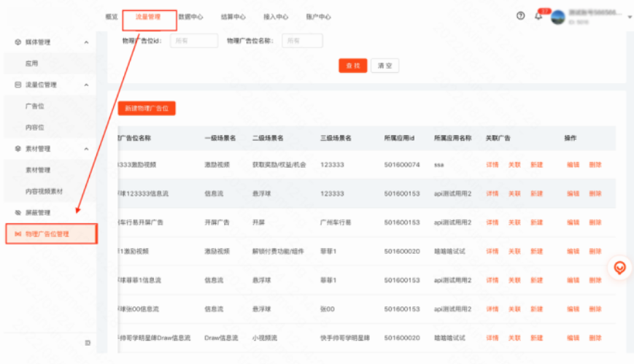Click the 一级场景名 column header
Image resolution: width=634 pixels, height=364 pixels.
(220, 138)
